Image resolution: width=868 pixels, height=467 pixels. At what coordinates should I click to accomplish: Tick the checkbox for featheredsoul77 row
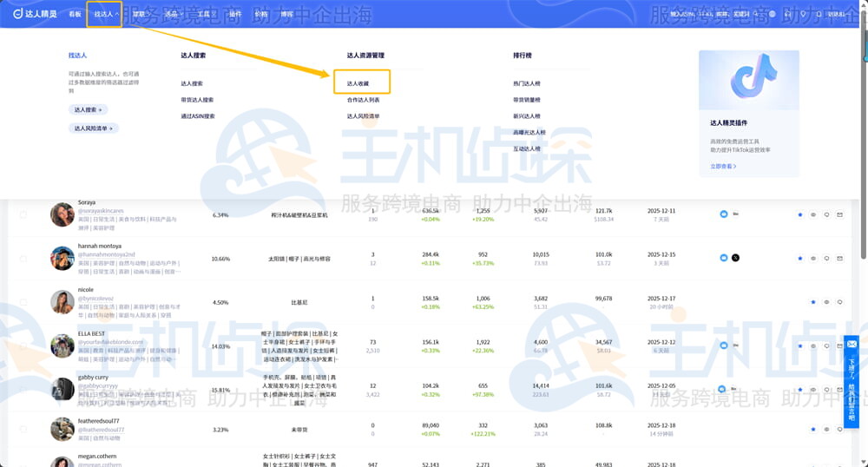pyautogui.click(x=23, y=429)
